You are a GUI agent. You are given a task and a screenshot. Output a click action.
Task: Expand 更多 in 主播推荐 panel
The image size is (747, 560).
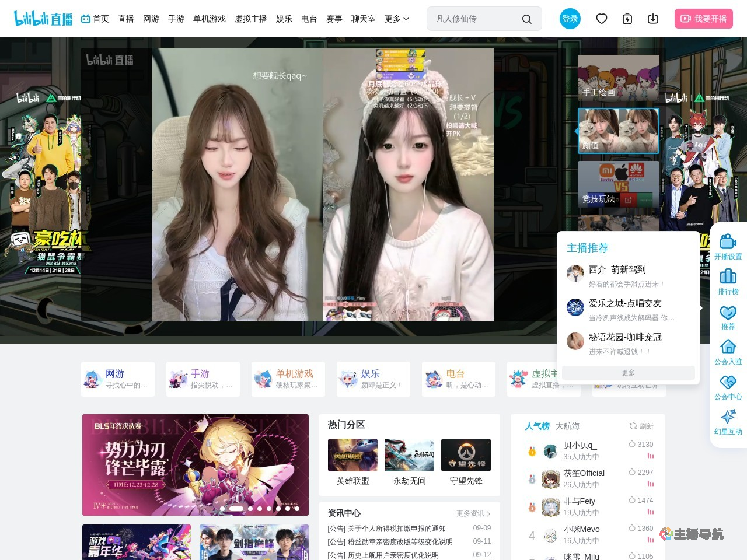[x=628, y=373]
